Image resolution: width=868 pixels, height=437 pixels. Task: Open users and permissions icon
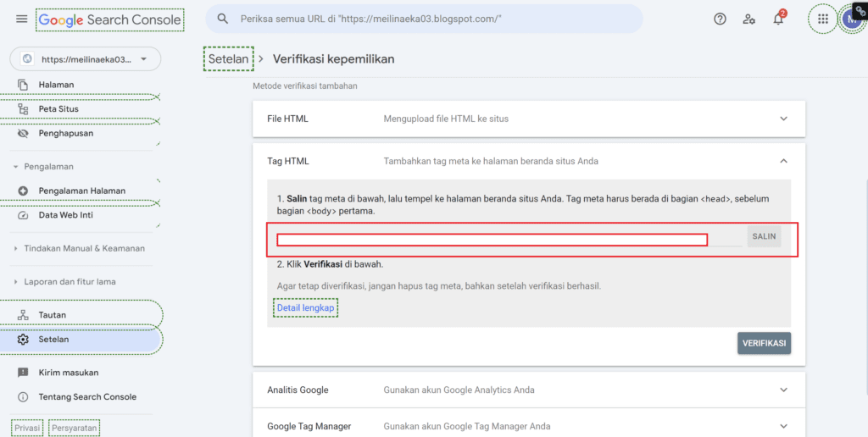tap(749, 19)
